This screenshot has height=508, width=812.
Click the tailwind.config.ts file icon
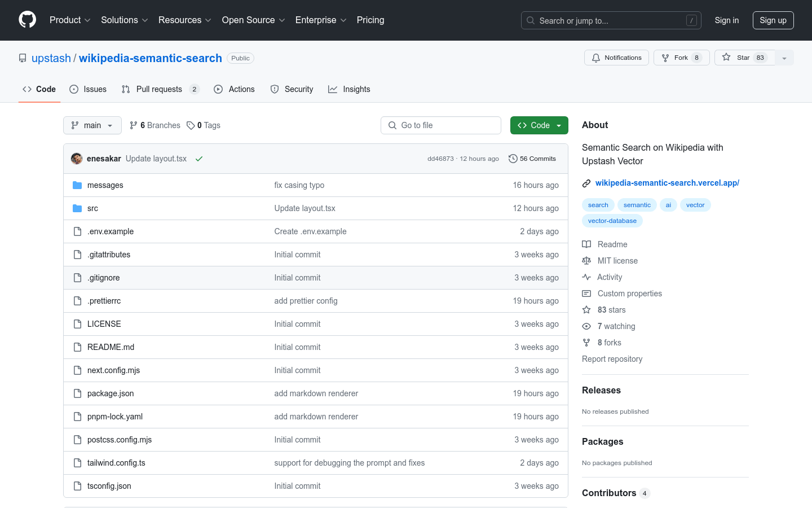pyautogui.click(x=77, y=463)
